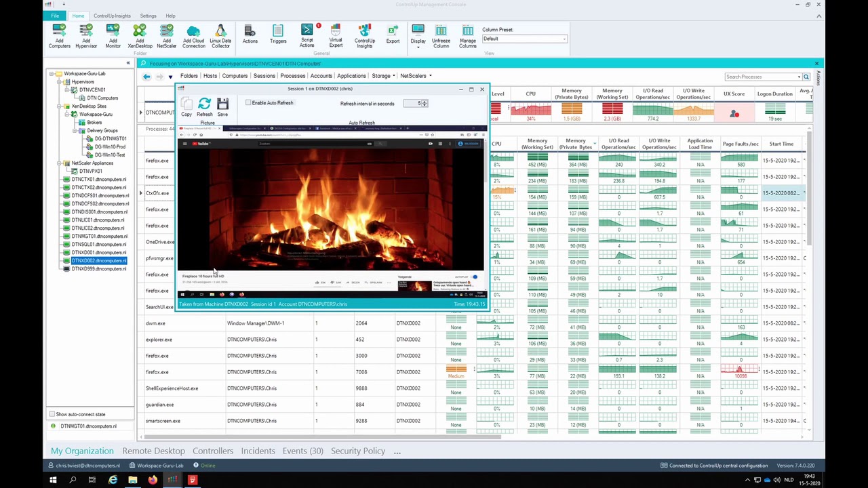Open the ControlUp Insights ribbon icon
The image size is (868, 488).
pyautogui.click(x=365, y=35)
